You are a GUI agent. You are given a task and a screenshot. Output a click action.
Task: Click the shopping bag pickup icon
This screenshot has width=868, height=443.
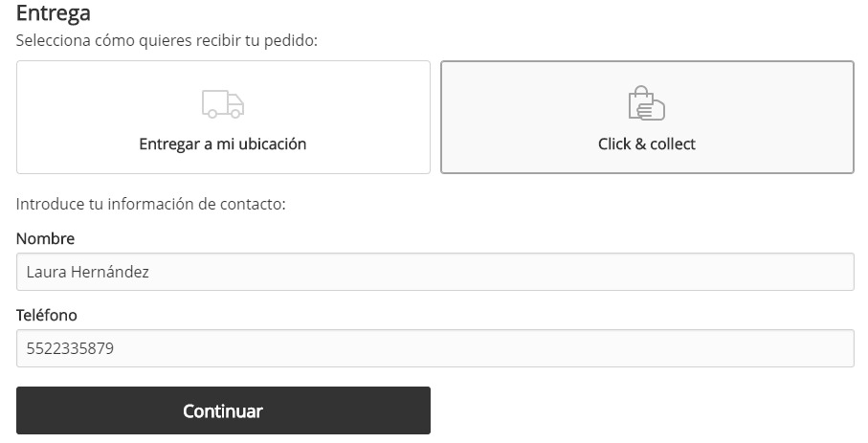click(646, 103)
